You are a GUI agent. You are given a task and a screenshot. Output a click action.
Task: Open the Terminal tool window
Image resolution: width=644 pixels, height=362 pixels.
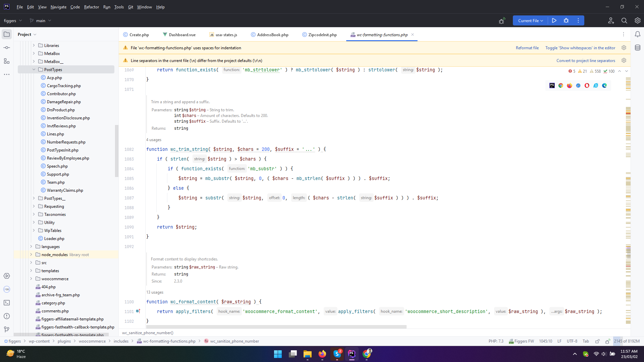coord(7,303)
